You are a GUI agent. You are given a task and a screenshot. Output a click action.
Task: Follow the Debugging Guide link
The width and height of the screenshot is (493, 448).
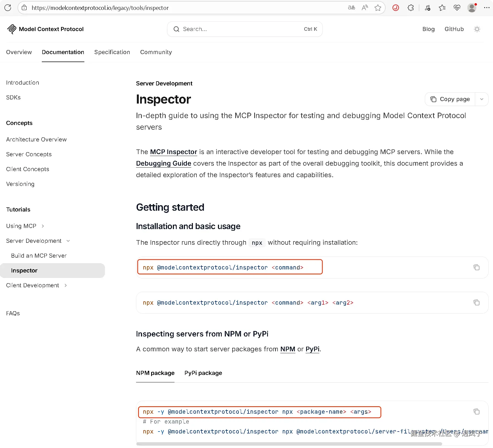(x=164, y=163)
